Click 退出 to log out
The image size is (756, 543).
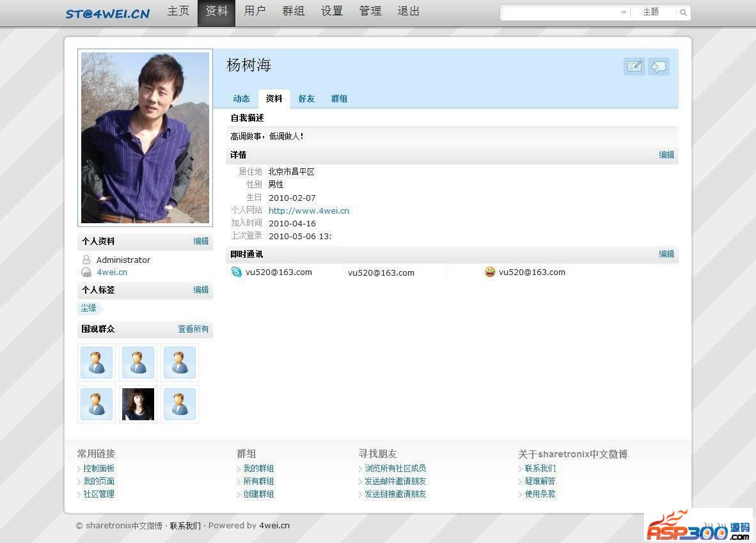pyautogui.click(x=408, y=11)
